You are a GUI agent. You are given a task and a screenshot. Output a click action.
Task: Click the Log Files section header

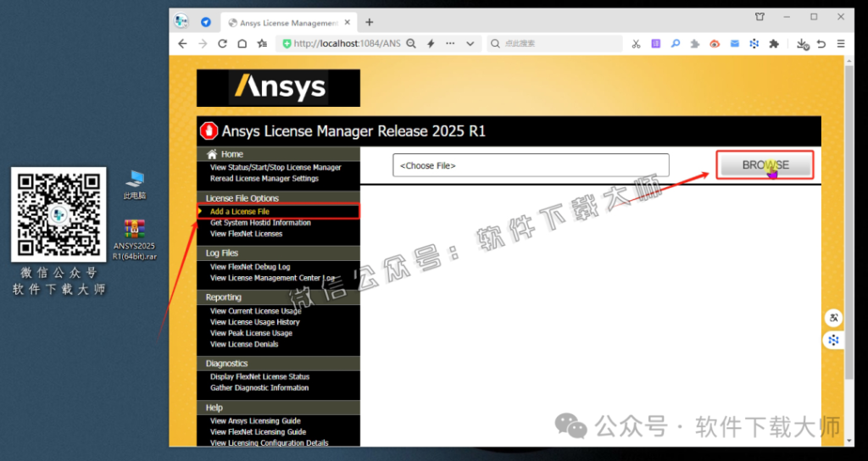point(278,253)
